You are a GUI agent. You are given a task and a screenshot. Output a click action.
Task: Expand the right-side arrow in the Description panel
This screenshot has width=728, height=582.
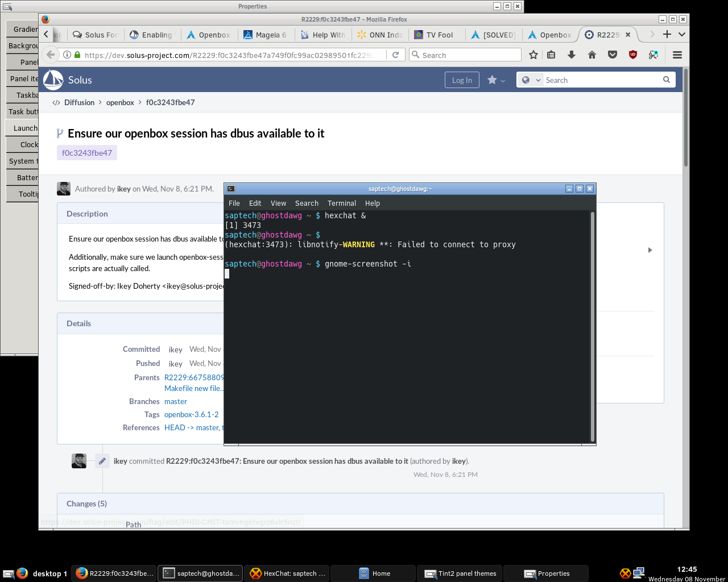650,250
